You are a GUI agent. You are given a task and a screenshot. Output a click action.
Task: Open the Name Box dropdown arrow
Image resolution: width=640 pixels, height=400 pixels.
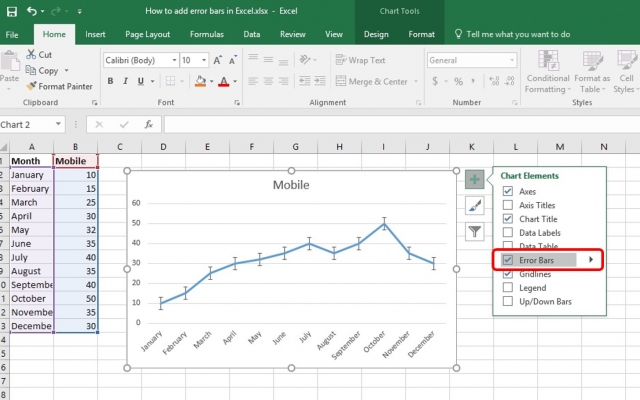pos(58,124)
